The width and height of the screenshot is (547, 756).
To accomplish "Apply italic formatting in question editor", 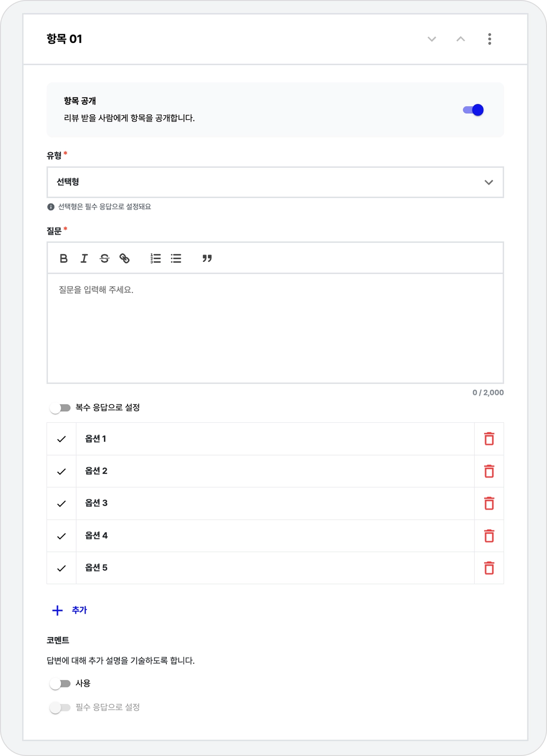I will 84,258.
